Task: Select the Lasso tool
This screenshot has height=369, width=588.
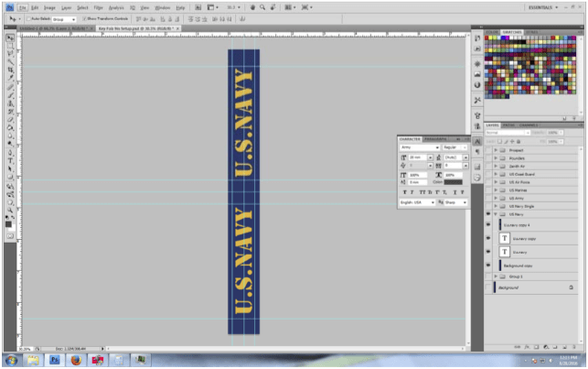Action: point(10,54)
